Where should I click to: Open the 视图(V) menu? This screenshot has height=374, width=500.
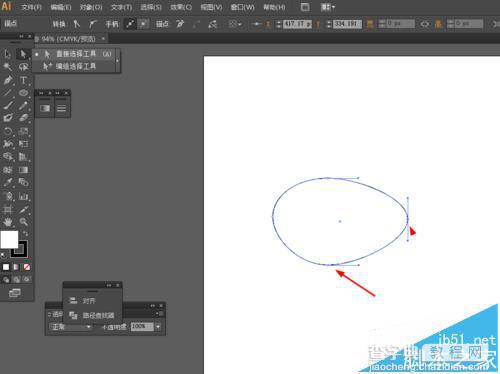pos(211,7)
